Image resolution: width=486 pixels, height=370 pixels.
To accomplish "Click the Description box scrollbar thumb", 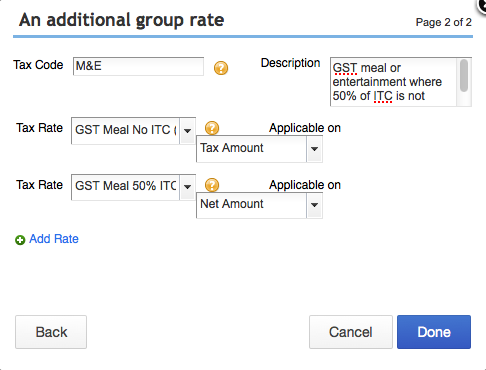I will click(464, 76).
